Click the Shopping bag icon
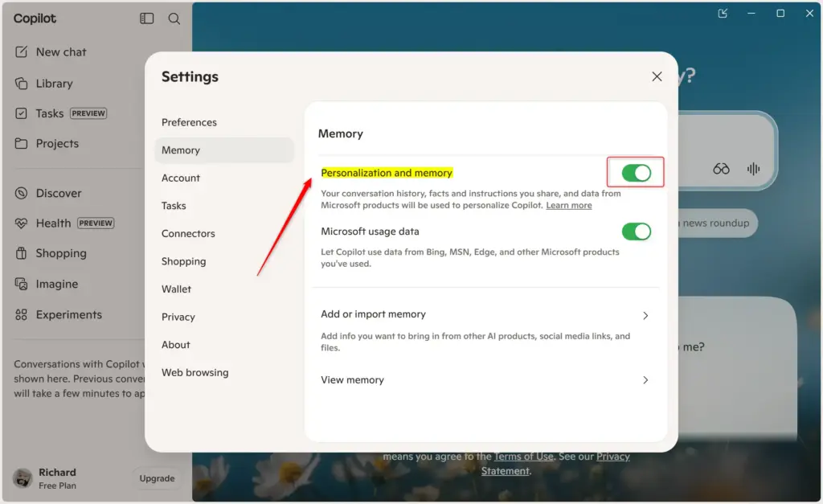Viewport: 823px width, 504px height. coord(21,253)
